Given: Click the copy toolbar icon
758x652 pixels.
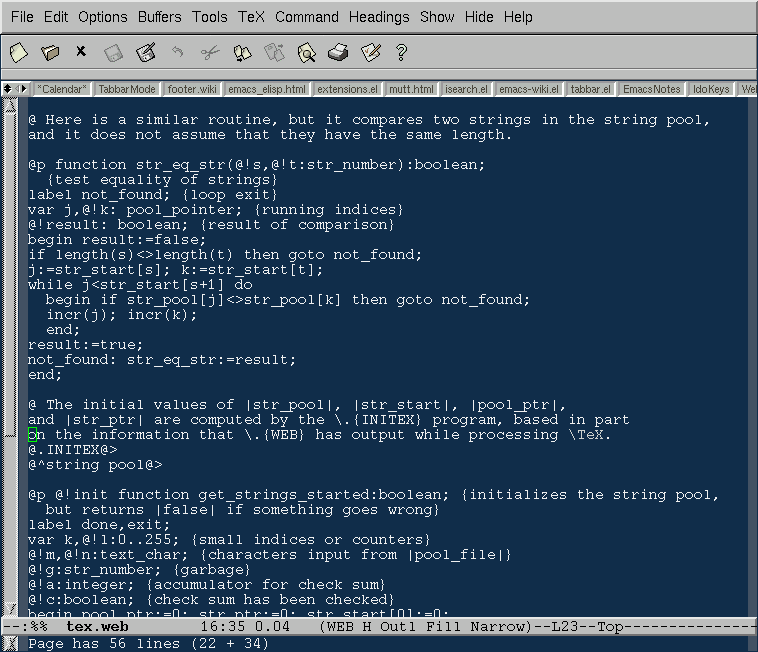Looking at the screenshot, I should point(242,52).
